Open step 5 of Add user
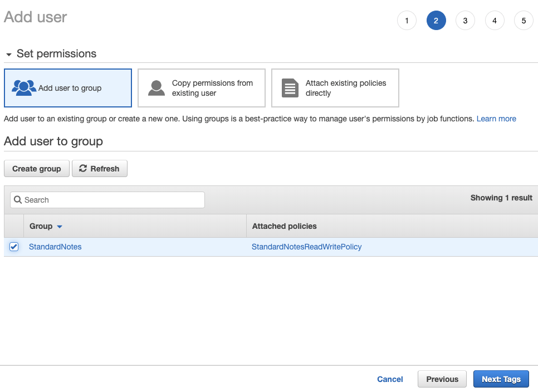 point(524,21)
